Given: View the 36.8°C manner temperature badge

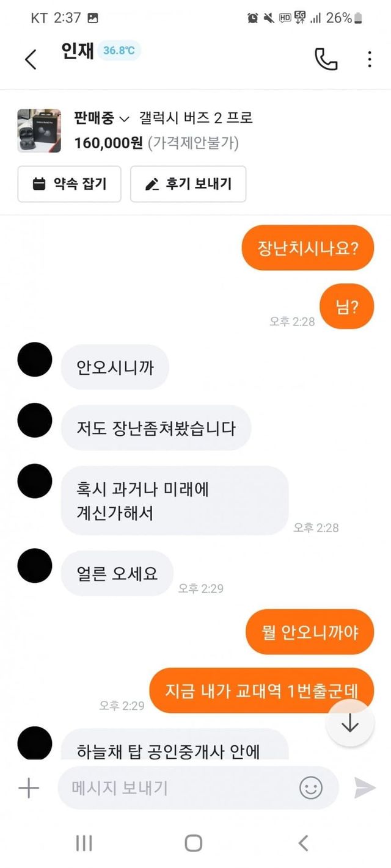Looking at the screenshot, I should (x=119, y=51).
